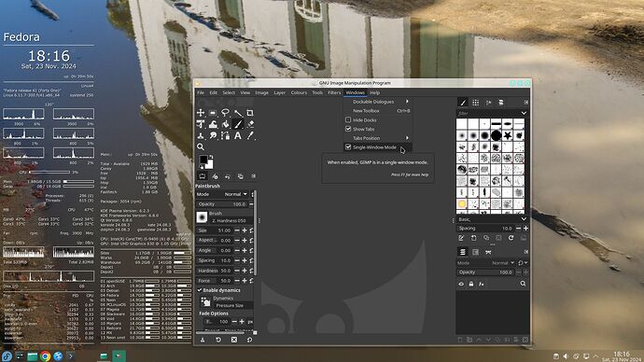Select the Paths tool
This screenshot has width=644, height=362.
pos(225,135)
